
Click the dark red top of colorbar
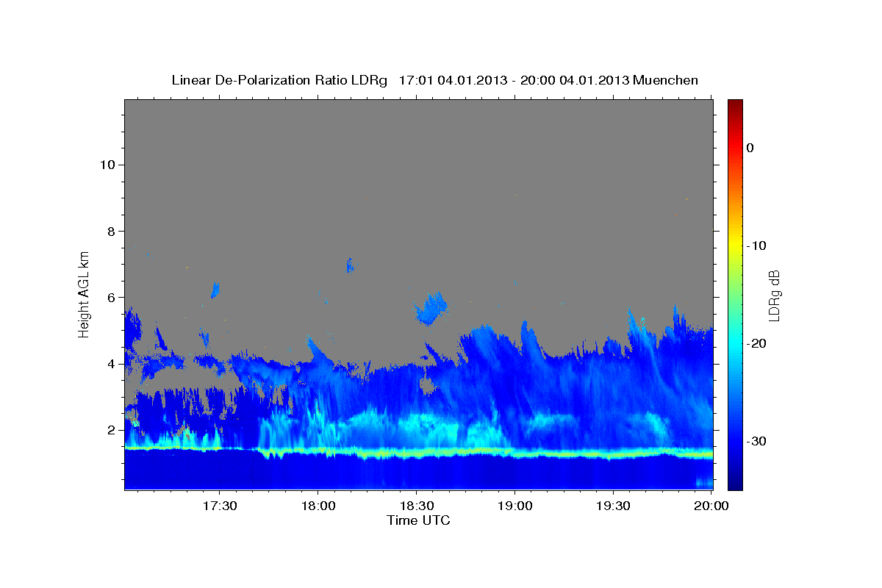(735, 104)
